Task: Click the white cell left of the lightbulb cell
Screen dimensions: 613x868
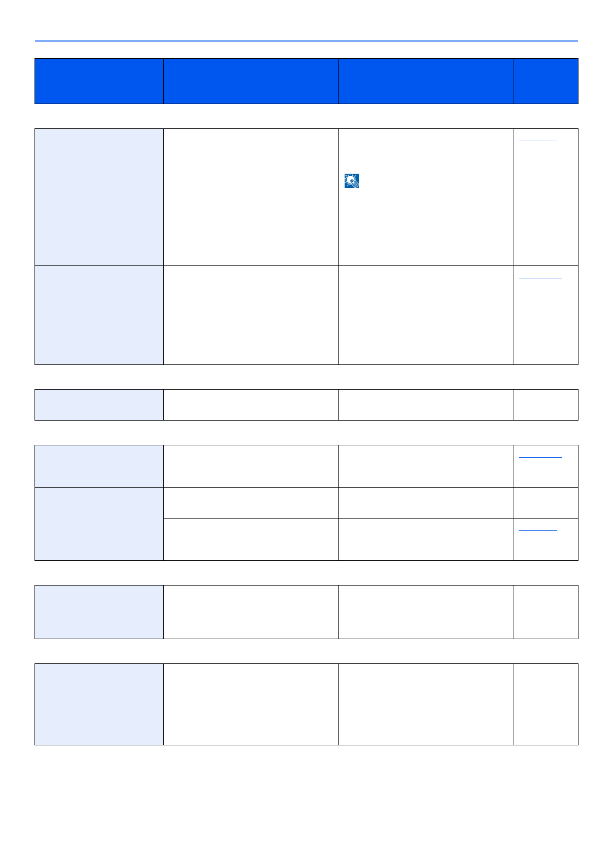Action: (251, 197)
